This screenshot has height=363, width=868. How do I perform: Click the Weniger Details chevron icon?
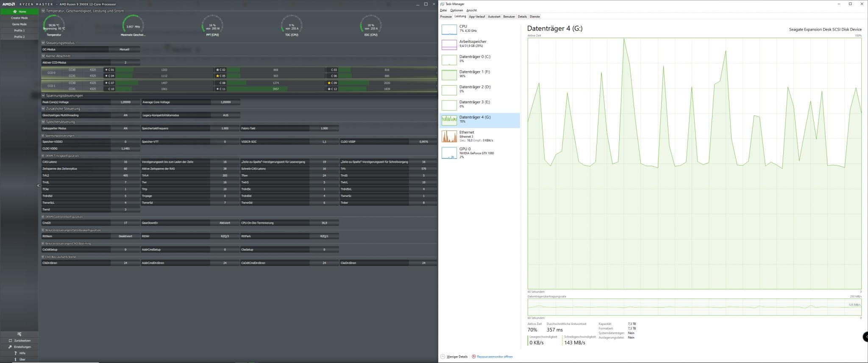pyautogui.click(x=442, y=357)
